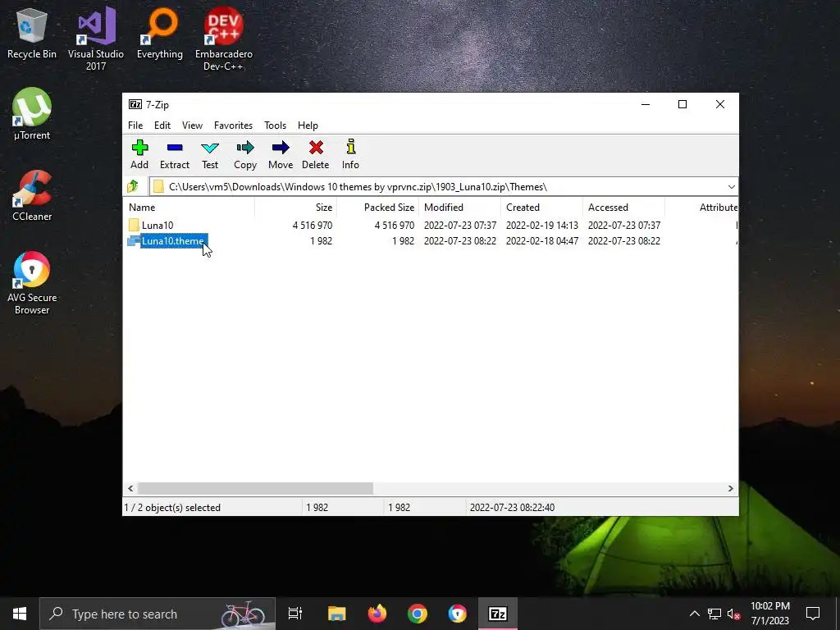The image size is (840, 630).
Task: Click the Luna10.theme file icon
Action: 134,241
